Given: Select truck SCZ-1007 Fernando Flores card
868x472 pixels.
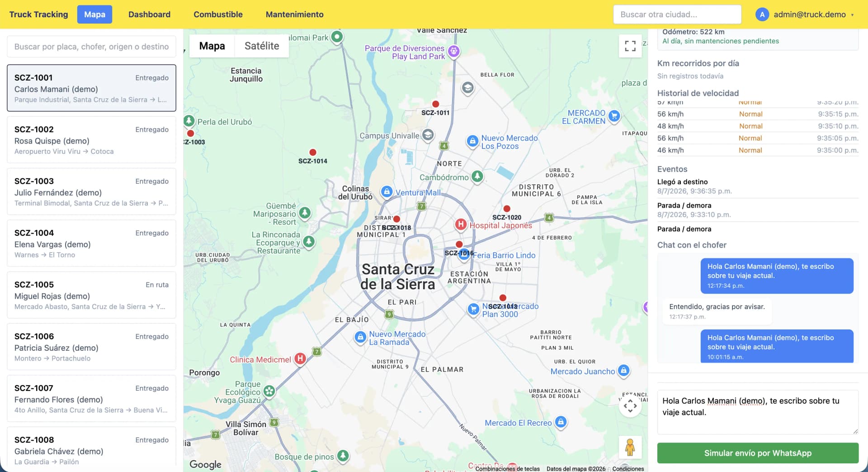Looking at the screenshot, I should pyautogui.click(x=91, y=398).
